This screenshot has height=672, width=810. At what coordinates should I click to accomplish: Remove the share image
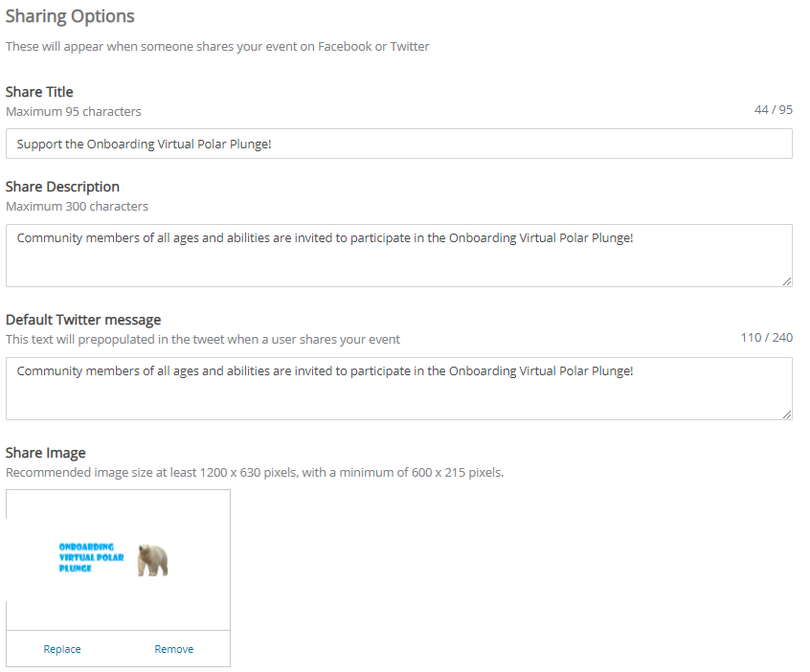tap(174, 649)
